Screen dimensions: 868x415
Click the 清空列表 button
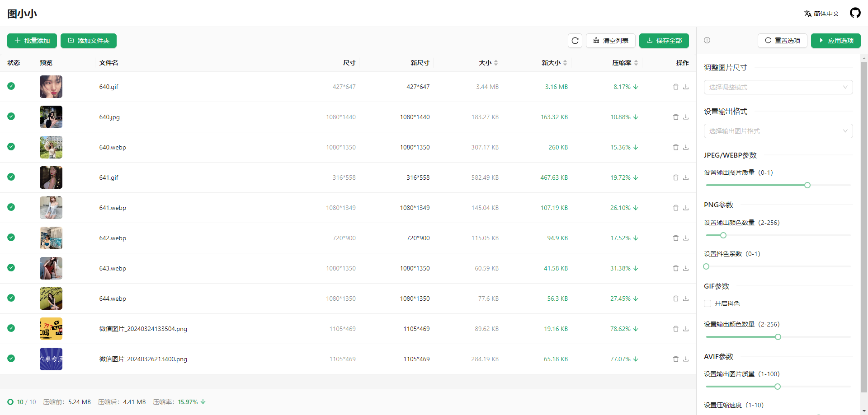(x=610, y=41)
